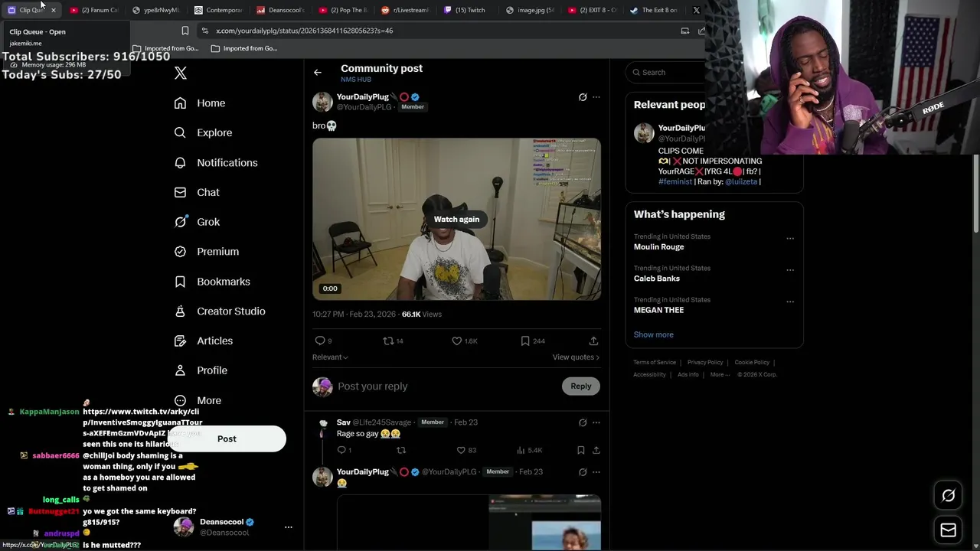Switch to the EXIT 8 browser tab
This screenshot has width=980, height=551.
593,10
